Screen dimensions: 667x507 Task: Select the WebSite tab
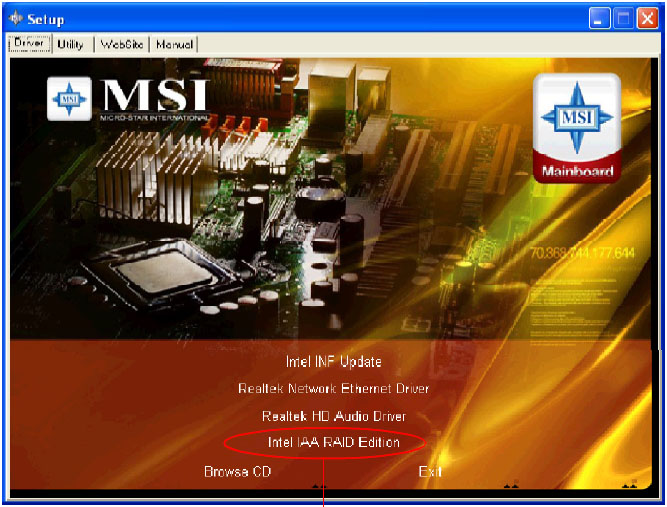(x=122, y=44)
